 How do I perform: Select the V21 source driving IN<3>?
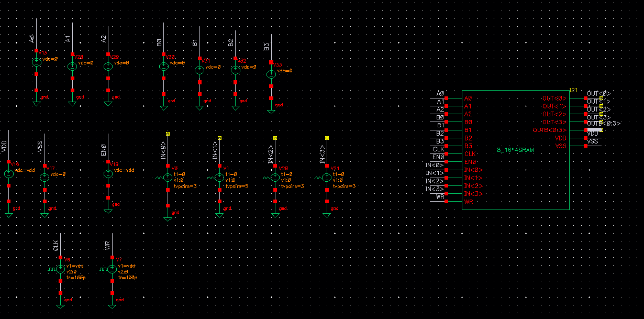pos(327,178)
